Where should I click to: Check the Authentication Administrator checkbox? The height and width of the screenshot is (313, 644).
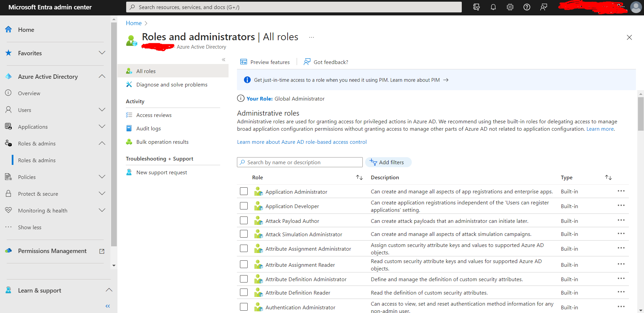pyautogui.click(x=244, y=307)
